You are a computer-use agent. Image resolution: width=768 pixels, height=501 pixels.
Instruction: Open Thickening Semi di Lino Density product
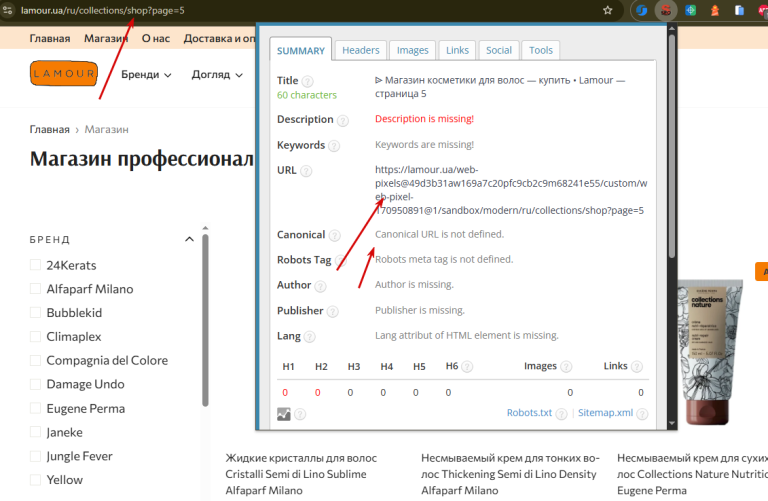click(x=510, y=474)
